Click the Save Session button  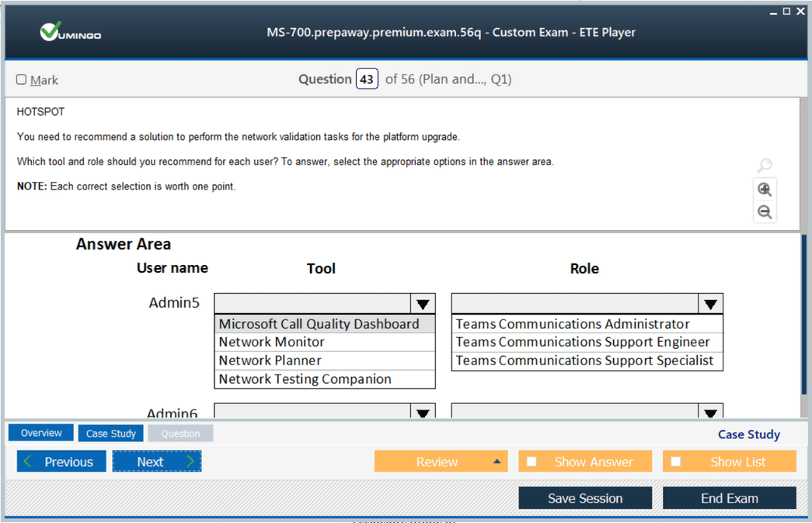tap(585, 498)
